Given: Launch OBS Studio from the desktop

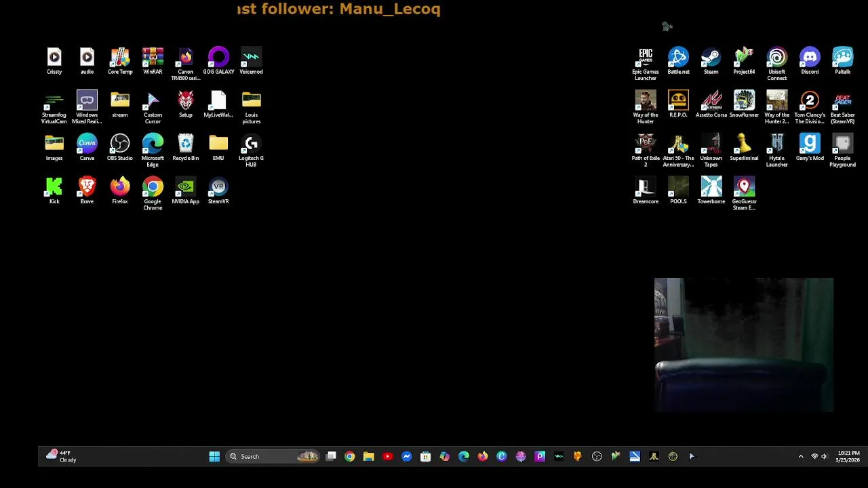Looking at the screenshot, I should 120,148.
